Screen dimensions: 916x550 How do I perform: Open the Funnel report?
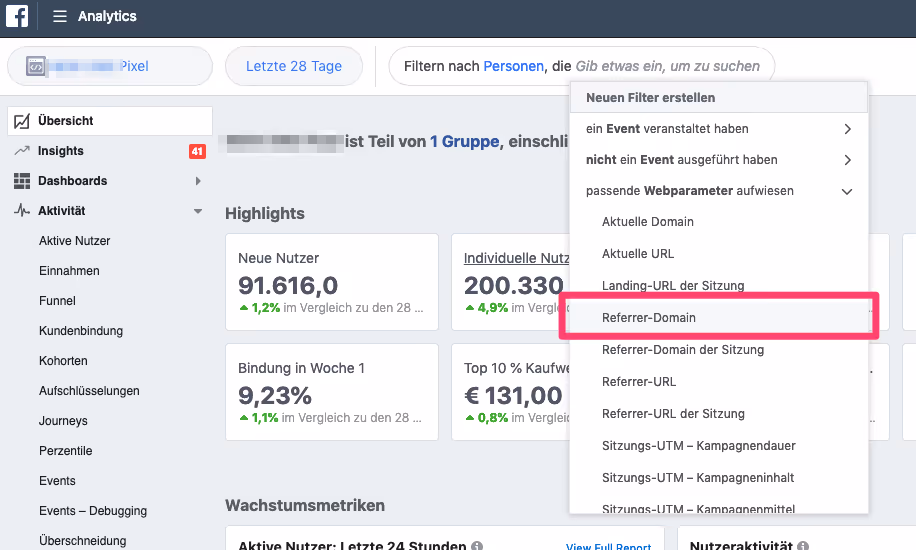point(57,301)
